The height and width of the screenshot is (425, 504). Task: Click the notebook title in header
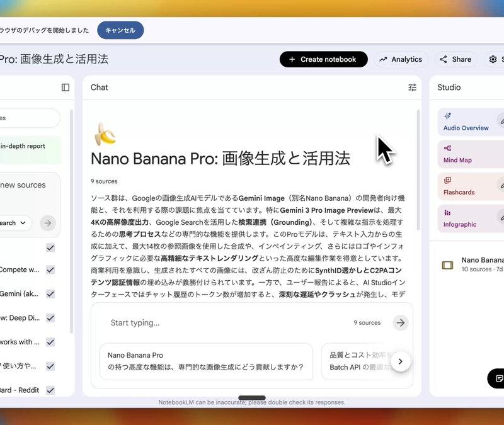coord(54,59)
